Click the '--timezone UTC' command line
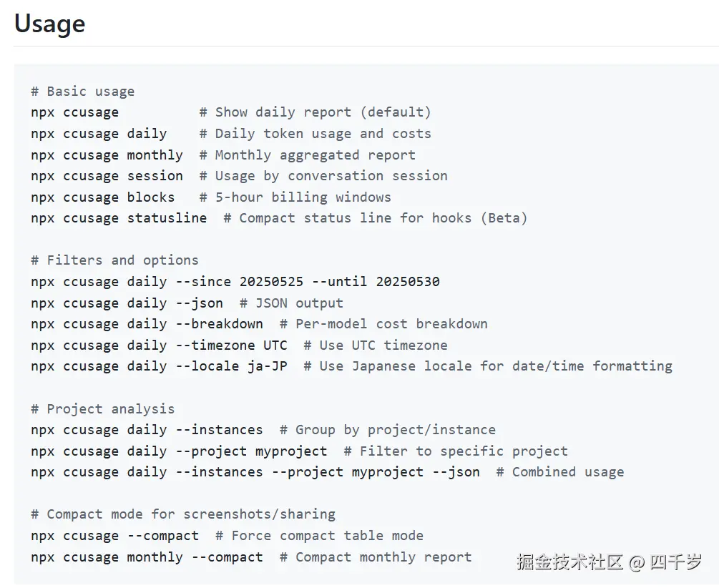 coord(159,346)
